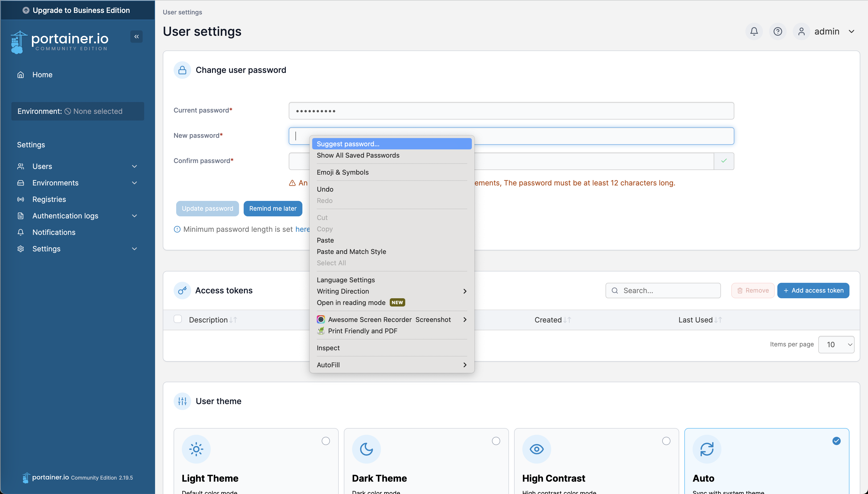Open the Writing Direction submenu
This screenshot has height=494, width=868.
(x=392, y=291)
